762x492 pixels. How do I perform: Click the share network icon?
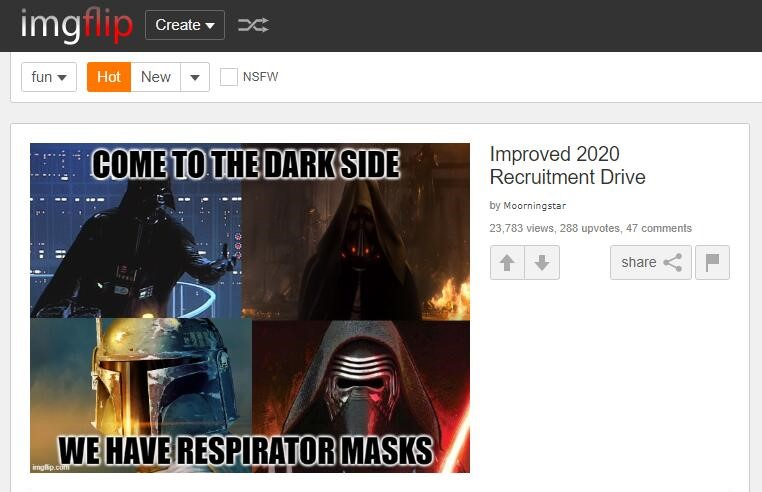tap(673, 263)
